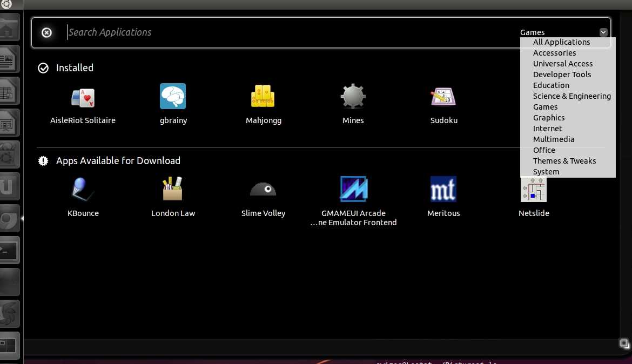This screenshot has height=364, width=632.
Task: Choose the Slime Volley icon
Action: 263,190
